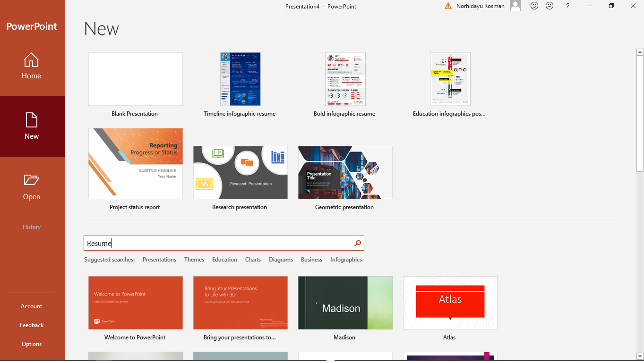Run the suggested search for Infographics

(x=346, y=259)
